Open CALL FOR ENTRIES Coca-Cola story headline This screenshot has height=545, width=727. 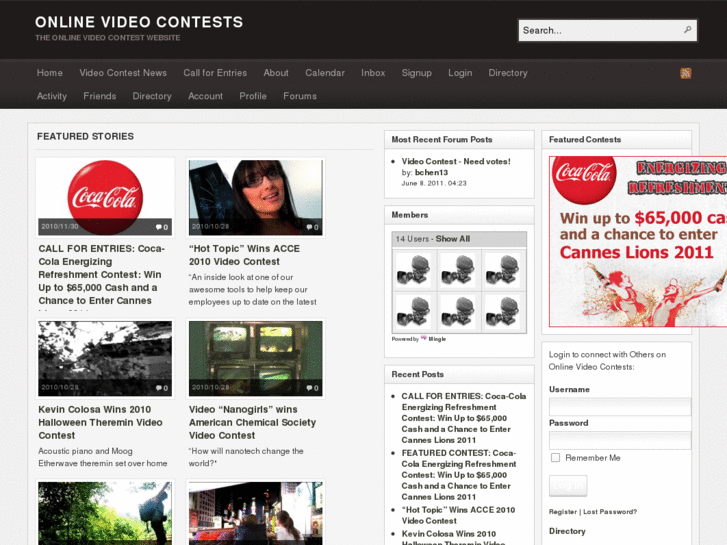[101, 275]
